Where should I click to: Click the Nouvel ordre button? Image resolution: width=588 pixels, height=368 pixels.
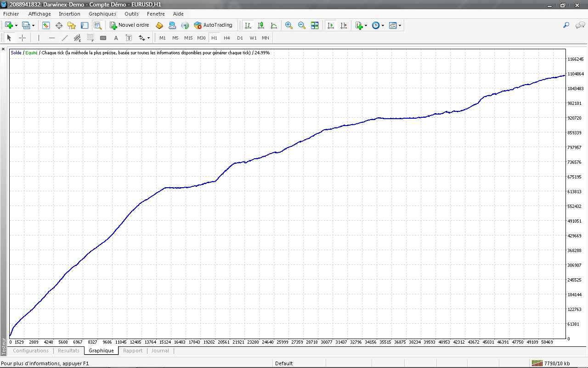[129, 25]
